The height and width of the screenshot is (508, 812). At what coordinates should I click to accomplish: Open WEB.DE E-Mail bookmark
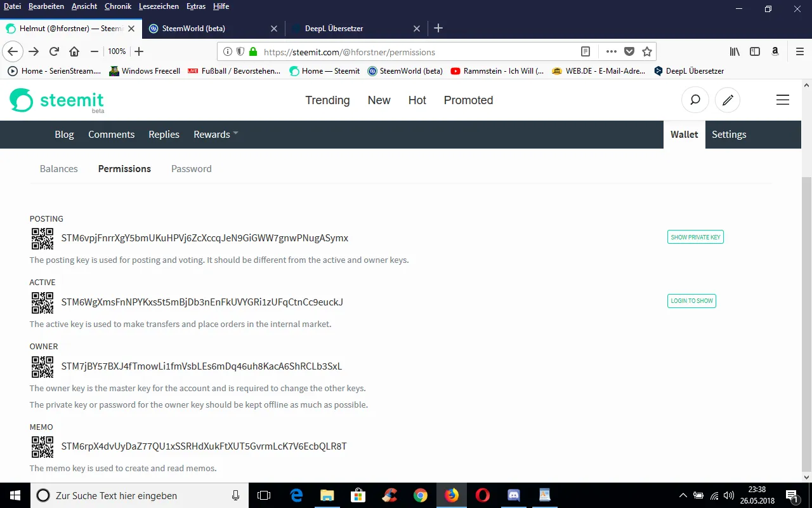(x=599, y=71)
